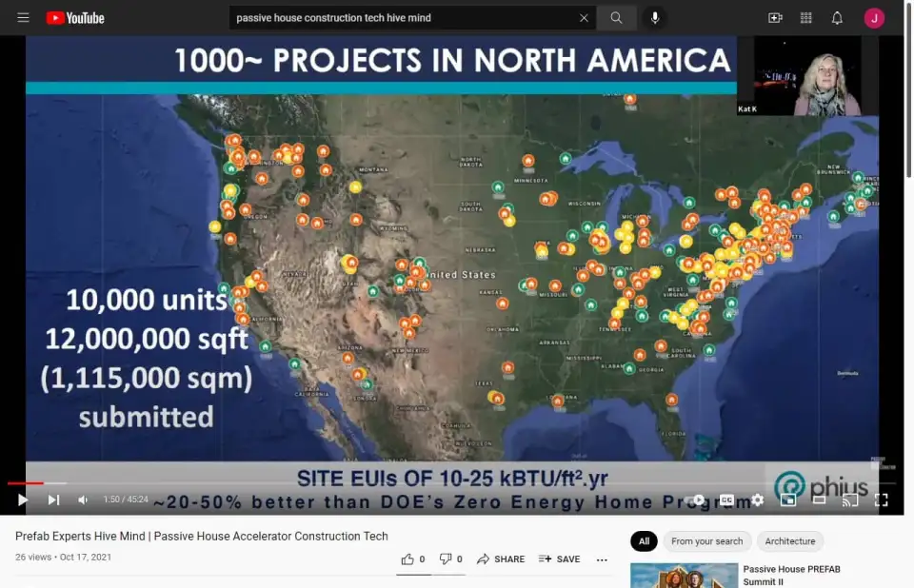Skip to the next video
The width and height of the screenshot is (914, 588).
tap(54, 500)
